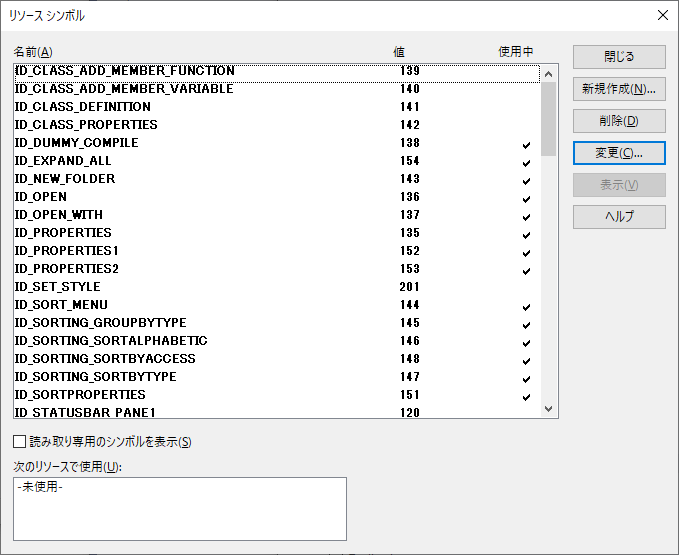Select the ID_SET_STYLE entry

pos(58,287)
